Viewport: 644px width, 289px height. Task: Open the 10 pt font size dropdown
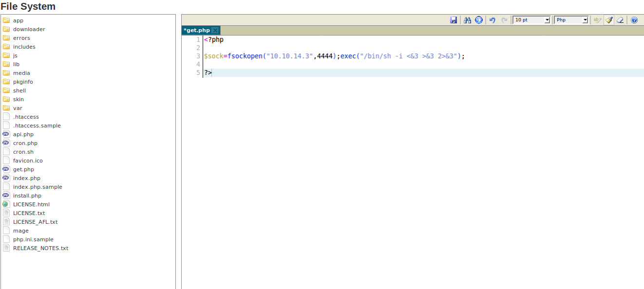[531, 20]
